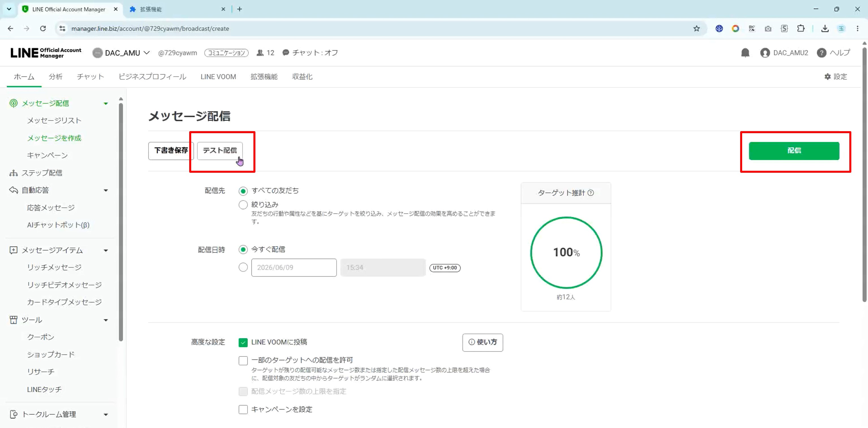Click the 100% target estimate circle
868x428 pixels.
pyautogui.click(x=566, y=252)
